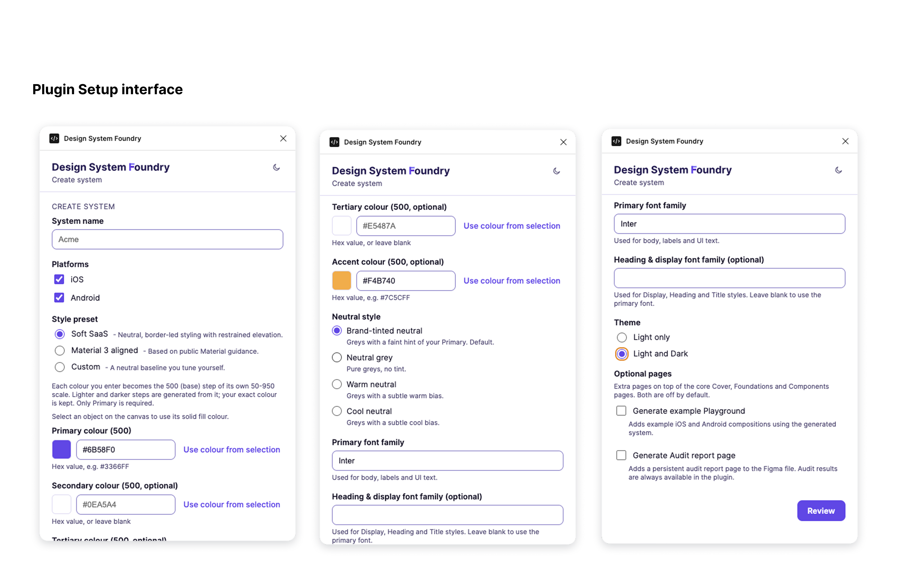Close the middle Design System Foundry panel
Viewport: 924px width, 578px height.
click(x=563, y=142)
